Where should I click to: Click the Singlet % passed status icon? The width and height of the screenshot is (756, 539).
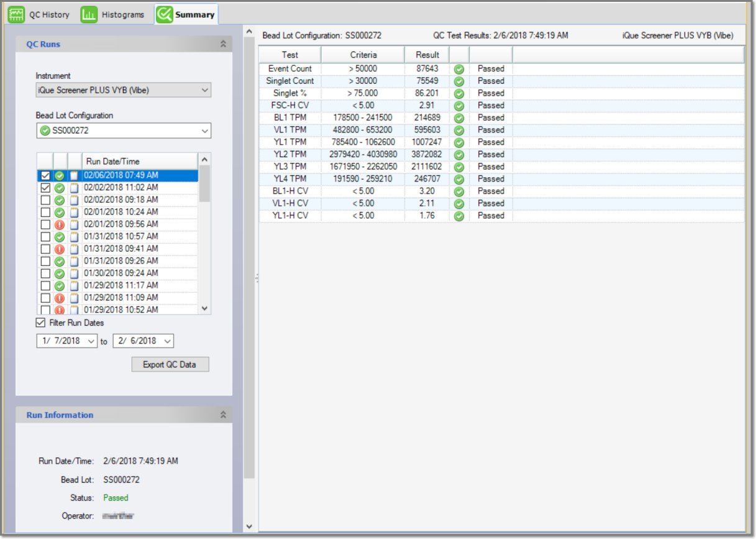pyautogui.click(x=459, y=93)
